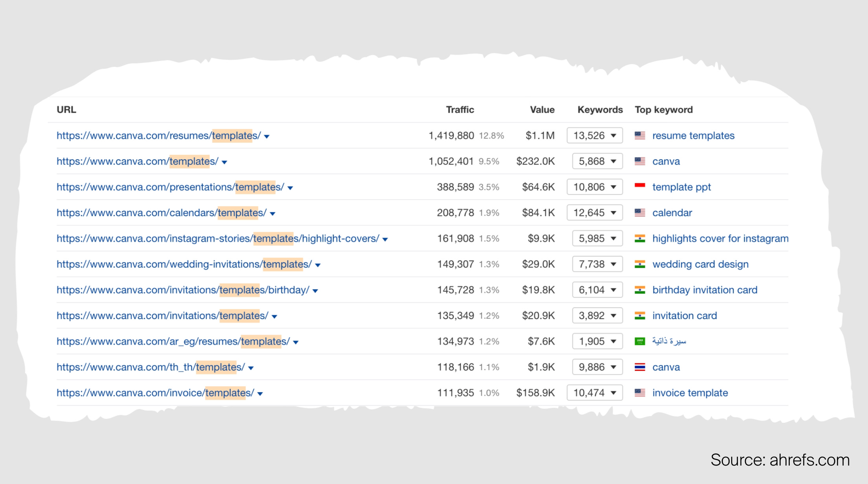Click 'highlights cover for instagram' keyword
This screenshot has height=484, width=868.
[720, 238]
